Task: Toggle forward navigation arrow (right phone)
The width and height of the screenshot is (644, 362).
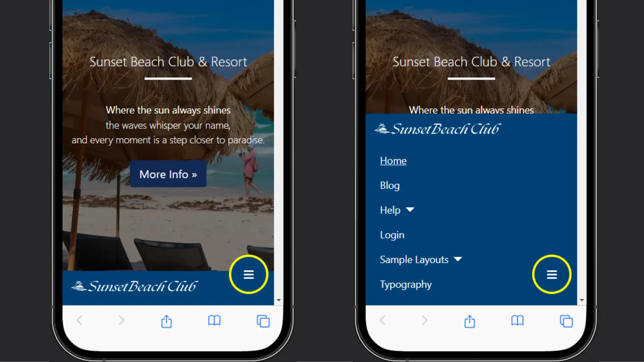Action: pos(424,320)
